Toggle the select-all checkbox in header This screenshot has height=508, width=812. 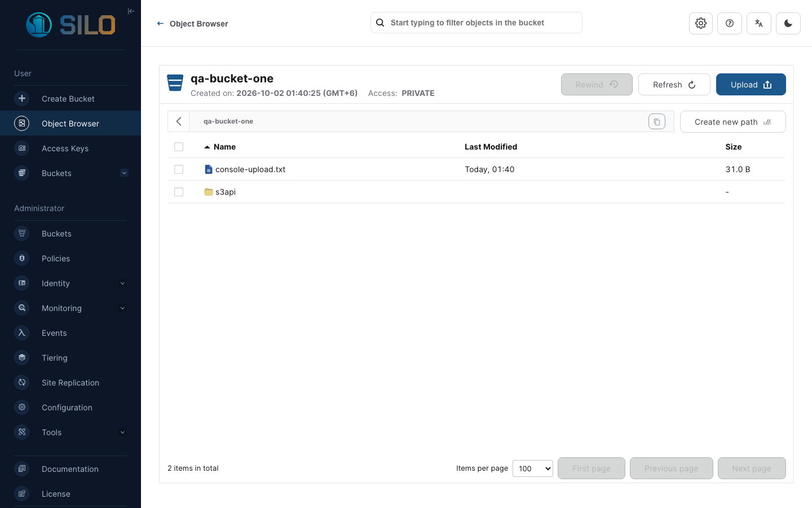pyautogui.click(x=179, y=147)
